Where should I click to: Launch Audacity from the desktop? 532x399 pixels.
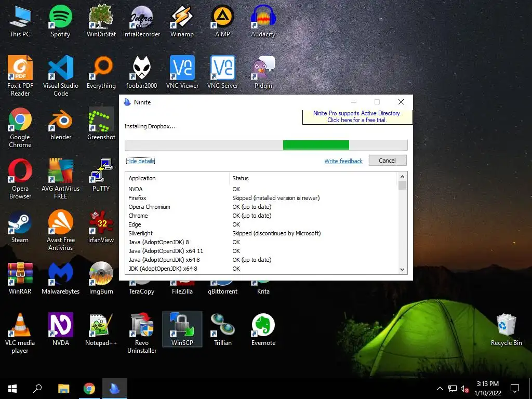tap(263, 21)
